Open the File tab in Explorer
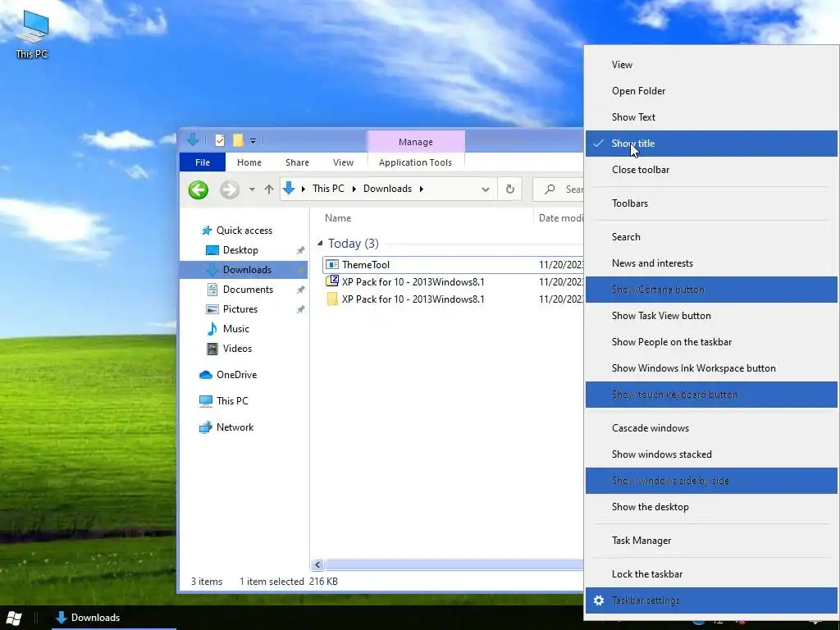This screenshot has width=840, height=630. pos(203,162)
